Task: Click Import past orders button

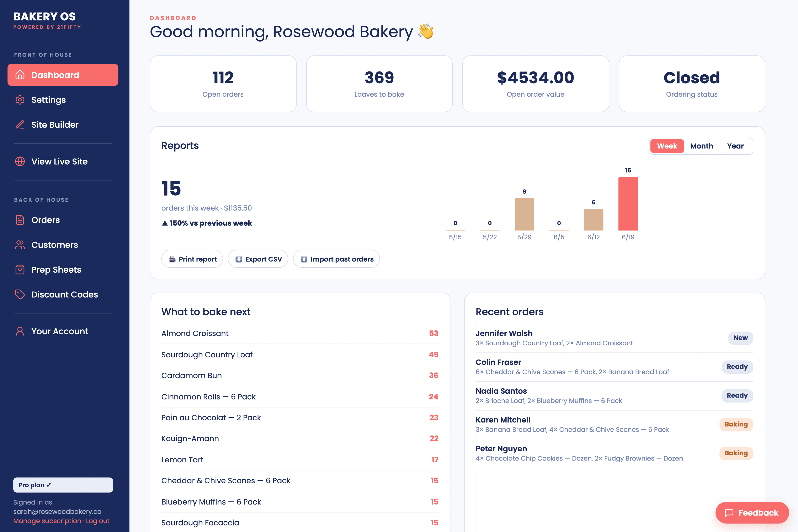Action: pyautogui.click(x=336, y=259)
